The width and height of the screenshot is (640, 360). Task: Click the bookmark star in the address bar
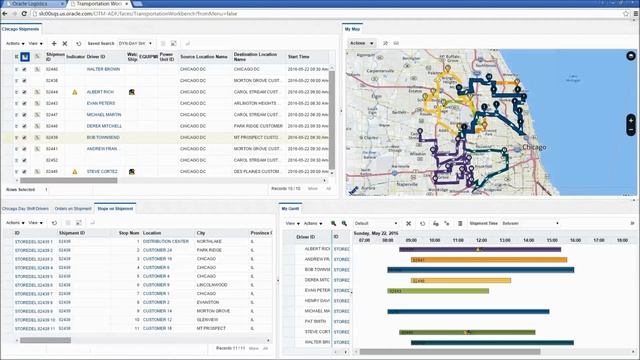click(626, 13)
